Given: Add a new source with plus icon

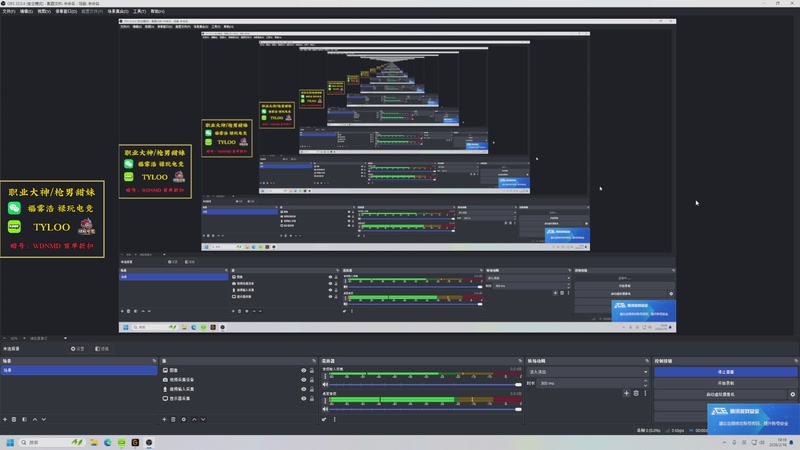Looking at the screenshot, I should pyautogui.click(x=164, y=419).
